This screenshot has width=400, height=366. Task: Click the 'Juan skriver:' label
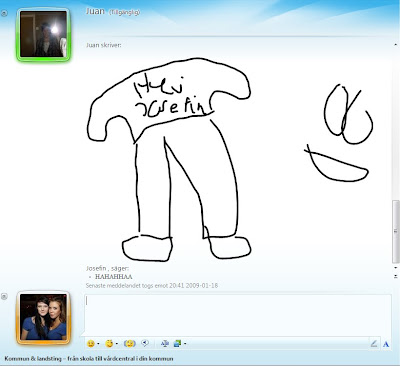104,45
